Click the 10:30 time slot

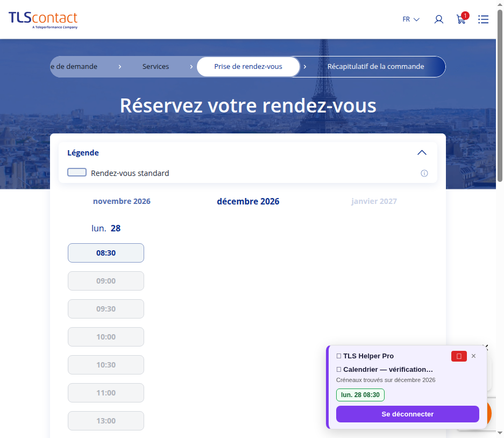click(x=106, y=365)
